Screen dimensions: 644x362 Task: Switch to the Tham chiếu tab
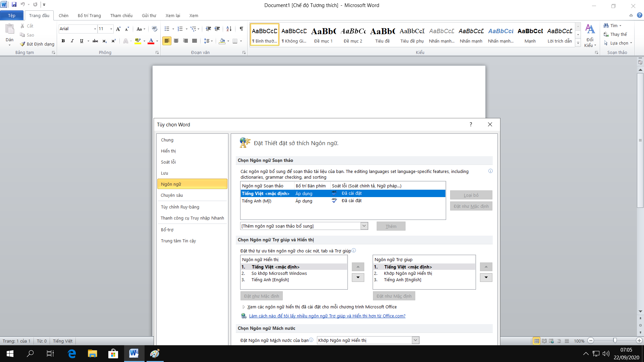tap(121, 15)
